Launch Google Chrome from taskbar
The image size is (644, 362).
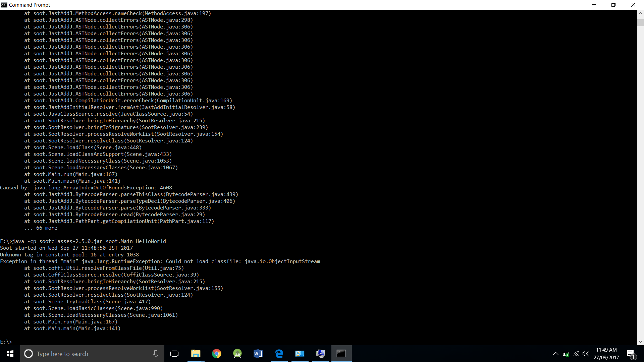[217, 354]
